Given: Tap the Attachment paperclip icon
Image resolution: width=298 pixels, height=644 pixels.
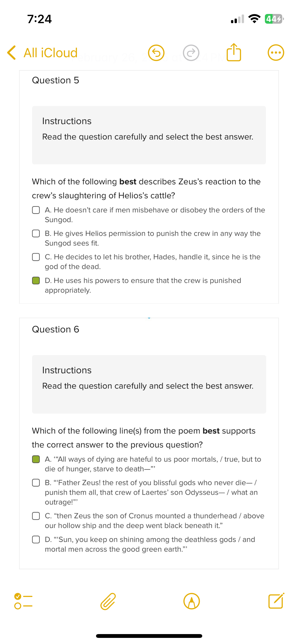Looking at the screenshot, I should [x=107, y=601].
